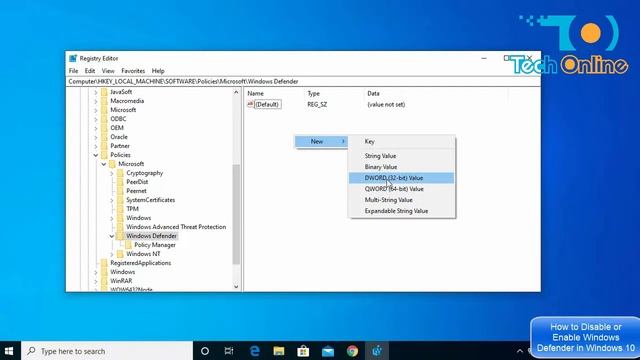Select the top-level Microsoft key

tap(123, 110)
